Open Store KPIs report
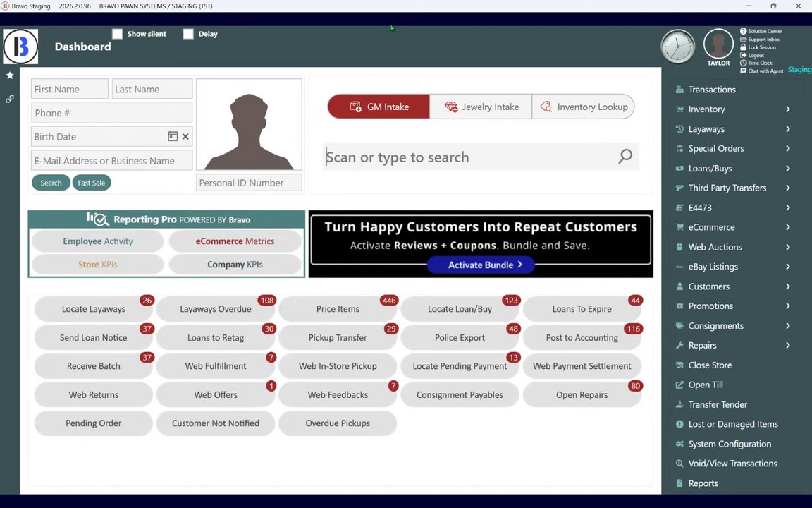 click(98, 265)
